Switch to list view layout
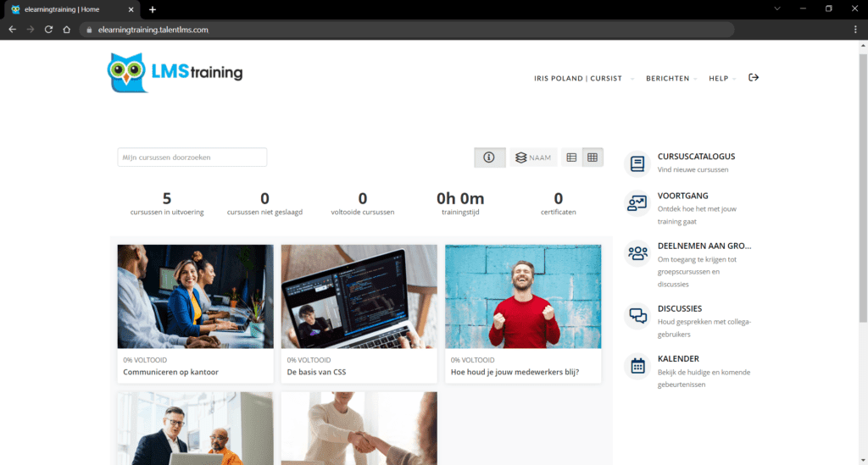868x465 pixels. point(571,158)
